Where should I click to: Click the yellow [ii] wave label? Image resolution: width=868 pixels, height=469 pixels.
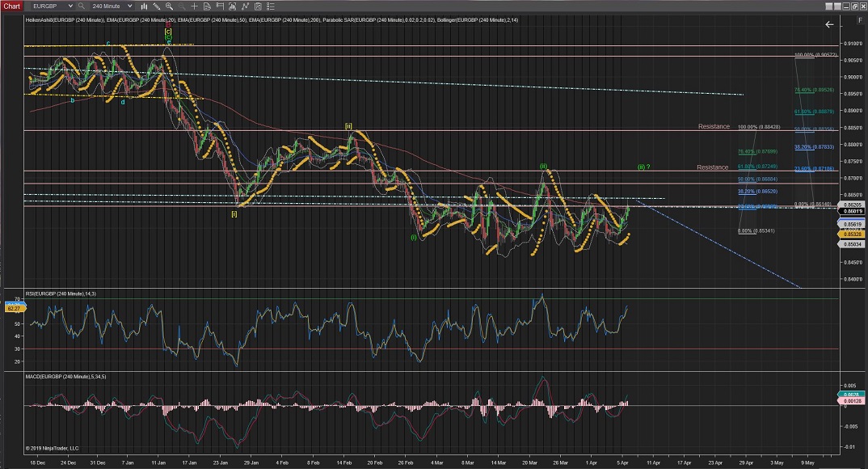pyautogui.click(x=348, y=125)
